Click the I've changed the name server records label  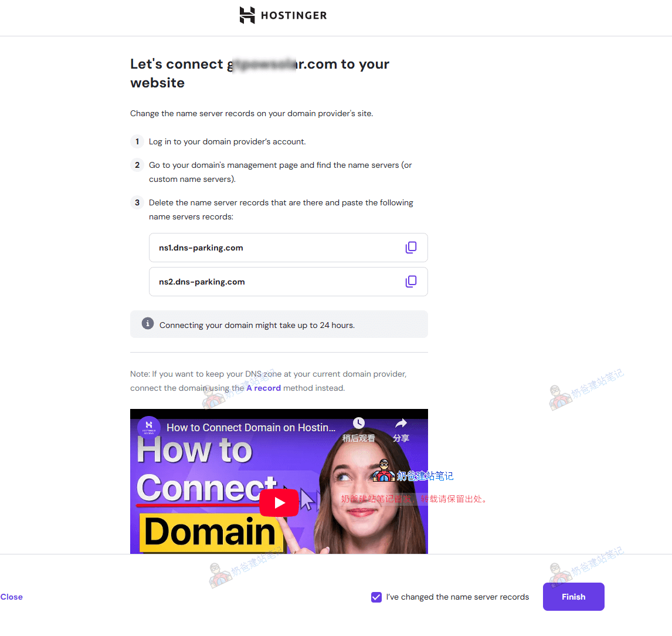pyautogui.click(x=457, y=597)
